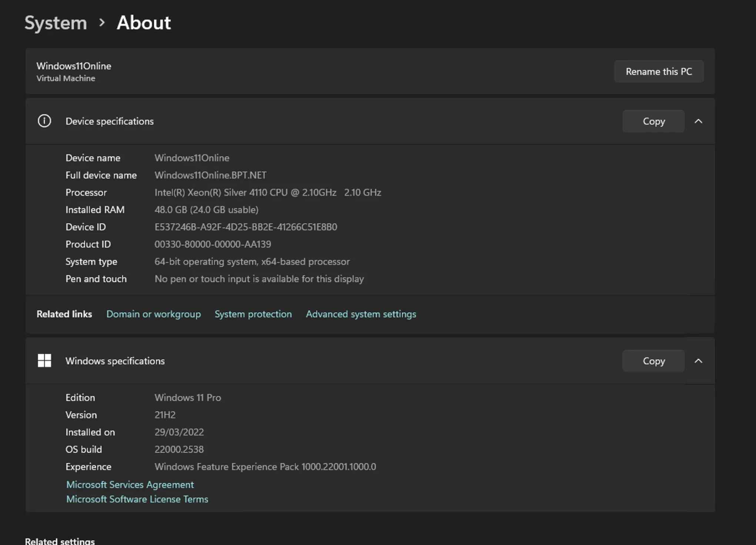Click Version value 21H2

point(165,415)
